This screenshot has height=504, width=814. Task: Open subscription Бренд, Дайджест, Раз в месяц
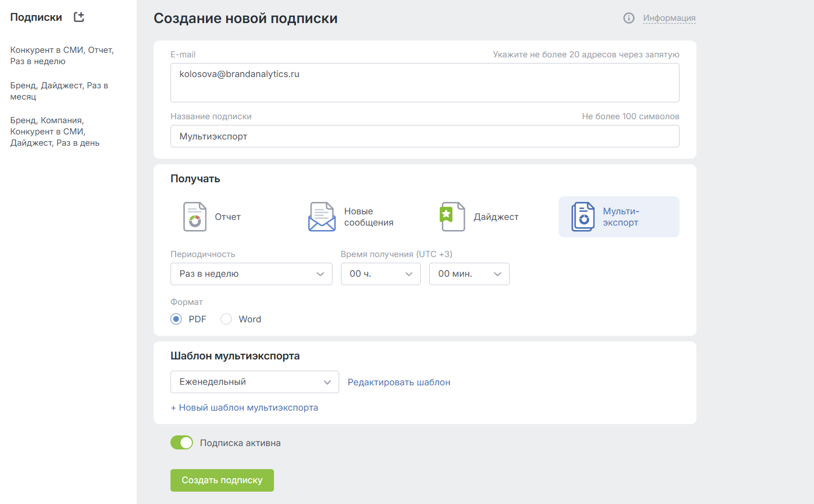click(59, 91)
